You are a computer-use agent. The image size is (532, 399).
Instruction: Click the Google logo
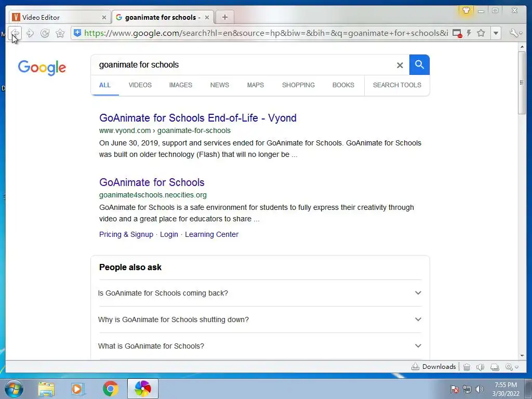click(x=42, y=68)
